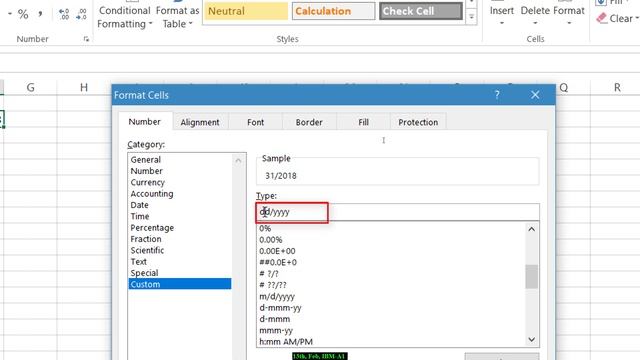Switch to the Fill tab
This screenshot has height=360, width=640.
(363, 122)
